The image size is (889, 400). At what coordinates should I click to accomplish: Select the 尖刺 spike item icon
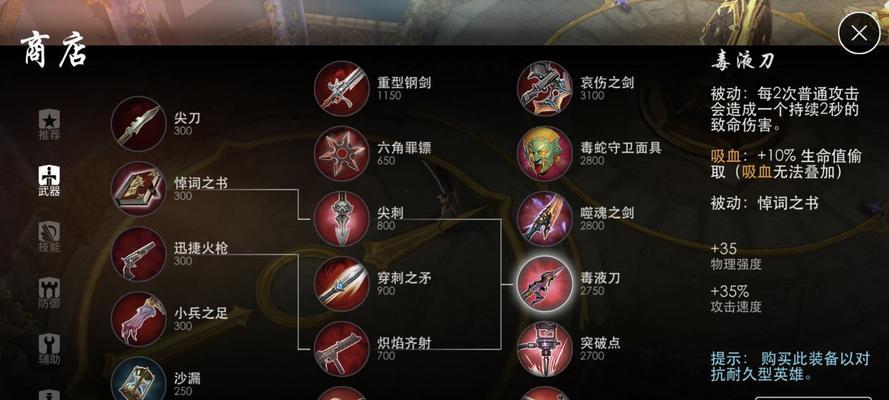(x=341, y=219)
